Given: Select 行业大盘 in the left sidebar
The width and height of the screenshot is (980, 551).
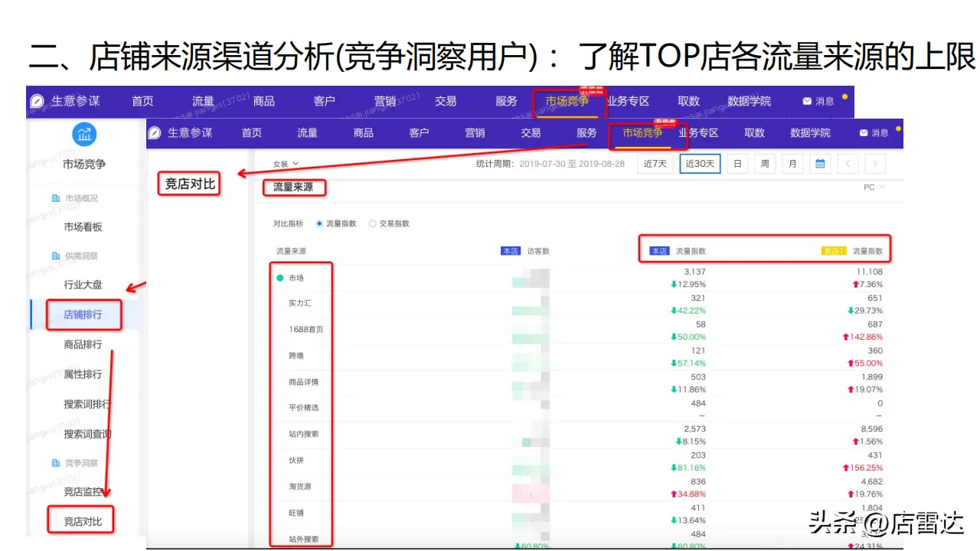Looking at the screenshot, I should [x=83, y=285].
